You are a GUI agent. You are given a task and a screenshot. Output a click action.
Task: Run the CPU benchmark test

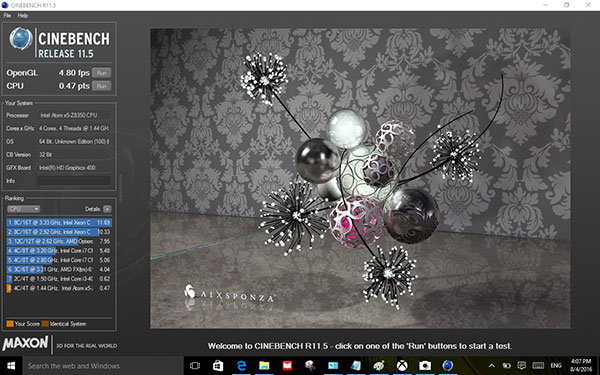101,86
